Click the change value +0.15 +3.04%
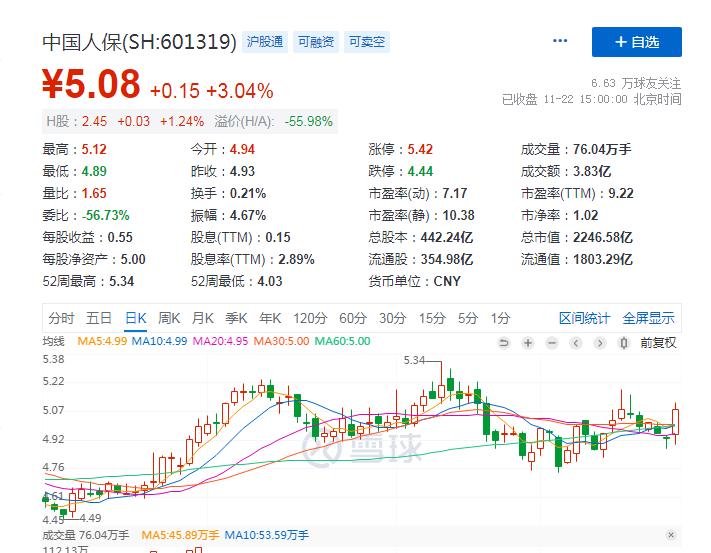The height and width of the screenshot is (553, 711). coord(212,91)
